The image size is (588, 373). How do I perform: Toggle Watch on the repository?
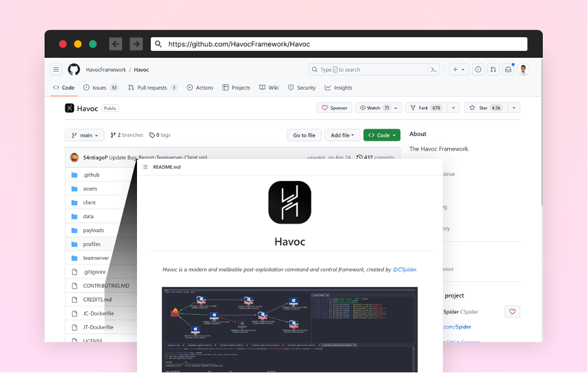pyautogui.click(x=374, y=108)
